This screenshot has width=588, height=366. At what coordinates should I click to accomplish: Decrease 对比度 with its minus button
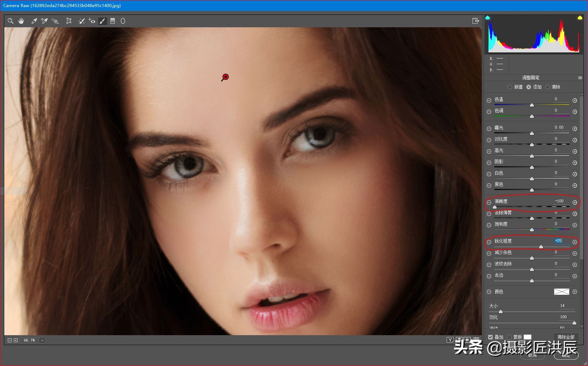tap(489, 140)
